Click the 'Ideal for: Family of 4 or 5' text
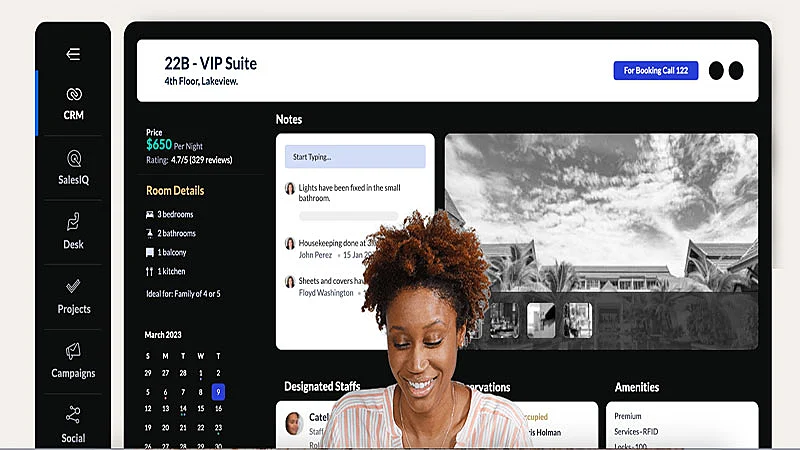The height and width of the screenshot is (450, 800). tap(184, 294)
